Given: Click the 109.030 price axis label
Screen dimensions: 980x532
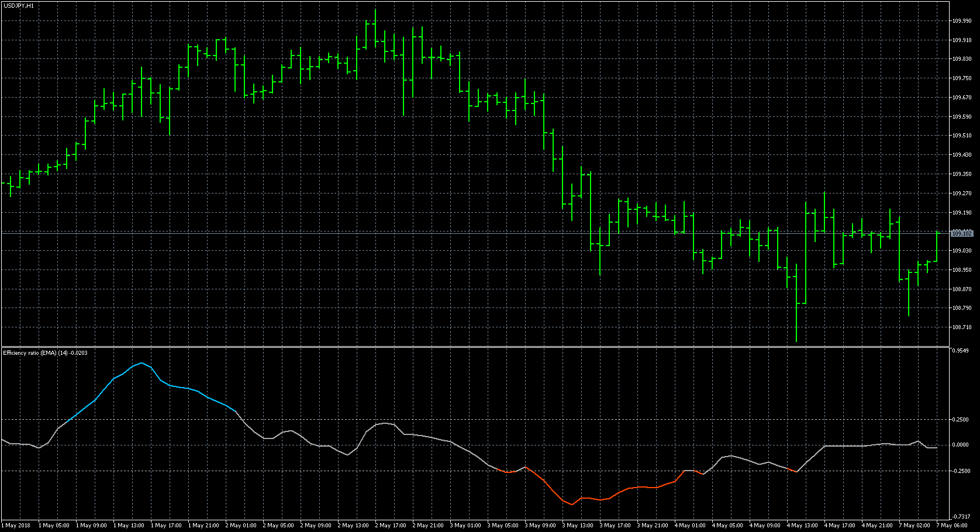Looking at the screenshot, I should (962, 251).
